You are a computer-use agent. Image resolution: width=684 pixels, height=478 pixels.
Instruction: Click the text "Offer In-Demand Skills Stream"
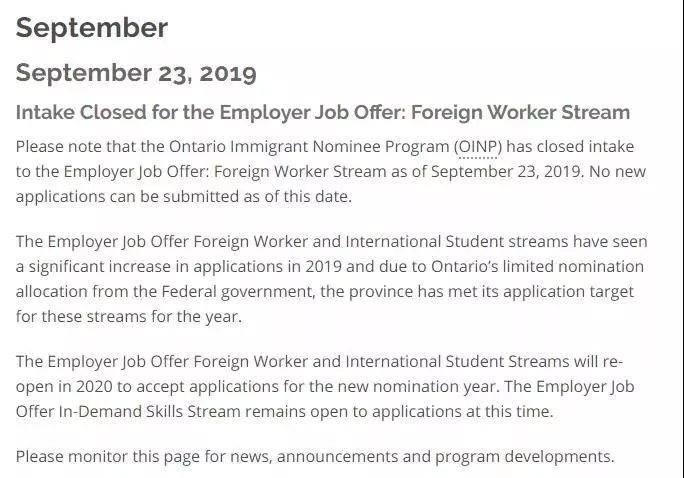pos(128,411)
